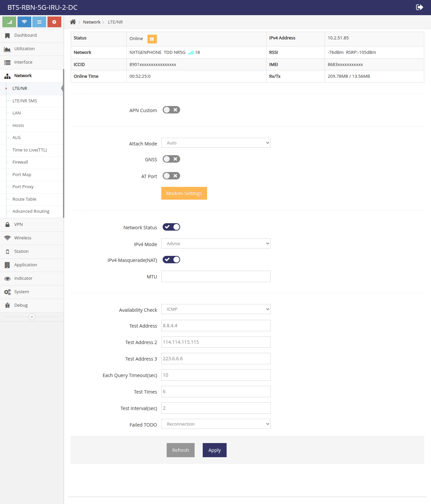Click the Utilization chart icon
This screenshot has width=431, height=504.
[7, 49]
